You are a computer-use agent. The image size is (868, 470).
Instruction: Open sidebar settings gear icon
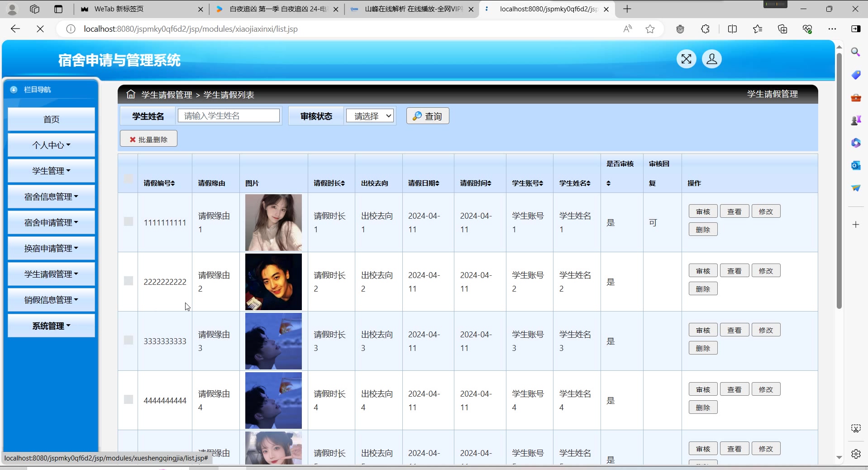pos(855,454)
